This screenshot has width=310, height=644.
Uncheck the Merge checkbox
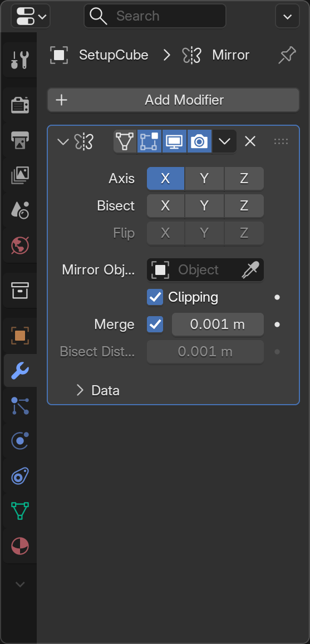coord(155,325)
